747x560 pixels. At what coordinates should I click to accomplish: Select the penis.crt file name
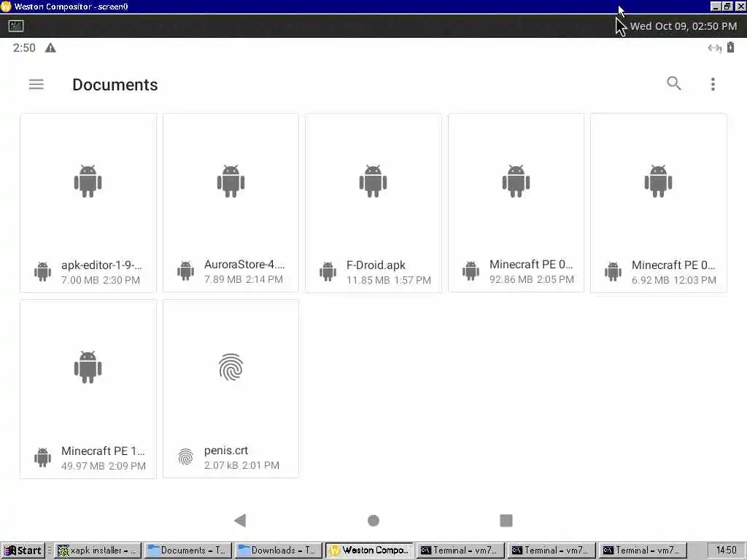(x=226, y=451)
